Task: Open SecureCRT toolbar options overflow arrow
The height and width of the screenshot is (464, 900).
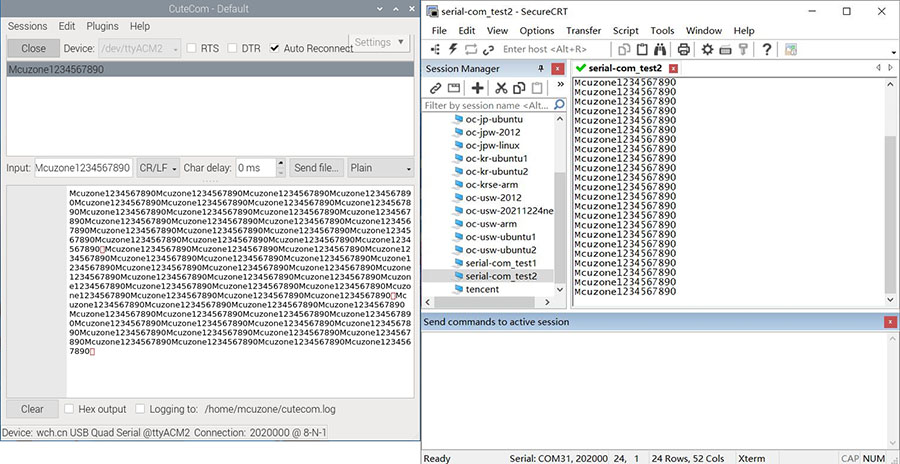Action: click(894, 53)
